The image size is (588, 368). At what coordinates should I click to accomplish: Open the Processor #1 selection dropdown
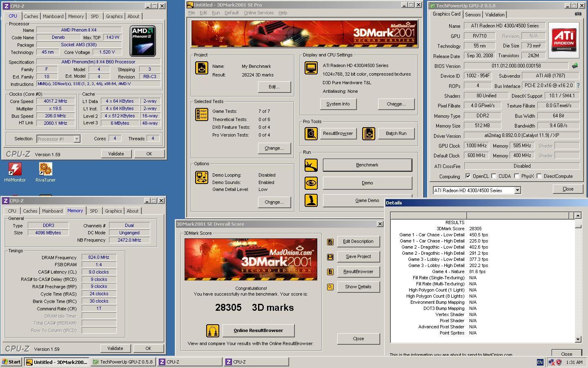(77, 139)
